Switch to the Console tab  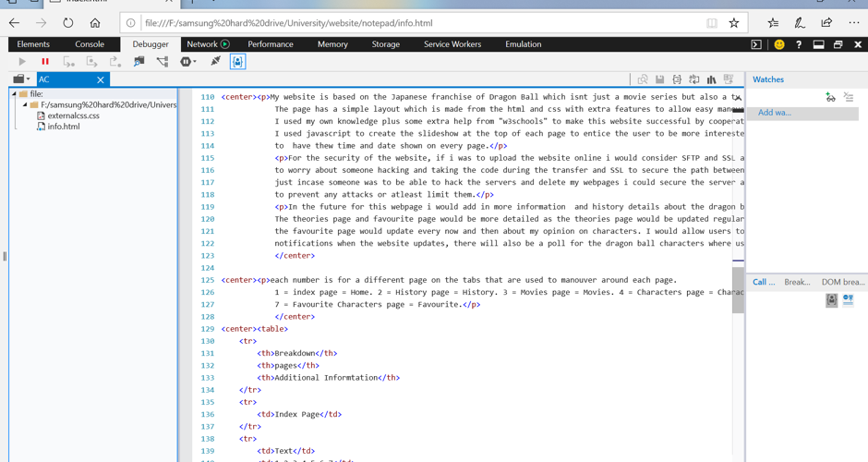coord(90,44)
